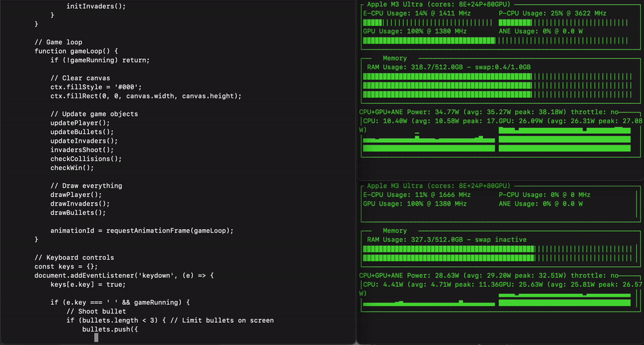Screen dimensions: 644x345
Task: Click the 'swap:0.4/1.0GB' value
Action: click(502, 67)
